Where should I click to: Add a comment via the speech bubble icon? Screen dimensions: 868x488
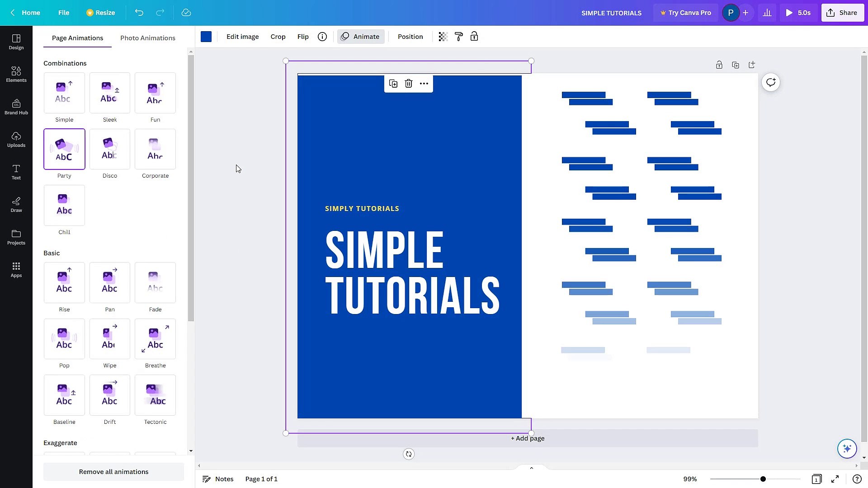pyautogui.click(x=771, y=82)
